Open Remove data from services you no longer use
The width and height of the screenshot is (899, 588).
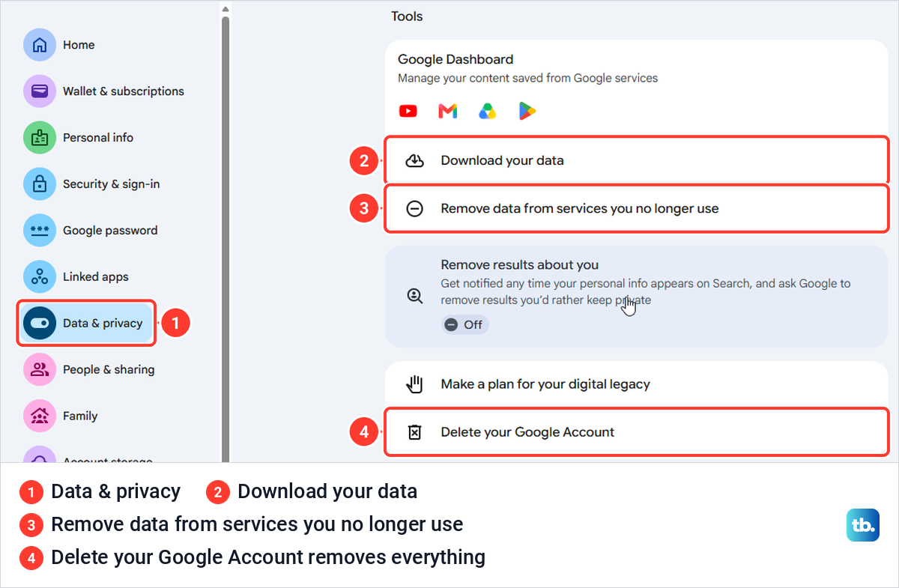coord(636,209)
